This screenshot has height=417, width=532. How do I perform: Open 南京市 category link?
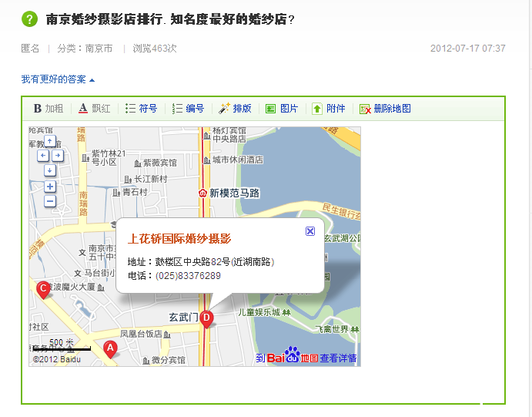(99, 49)
